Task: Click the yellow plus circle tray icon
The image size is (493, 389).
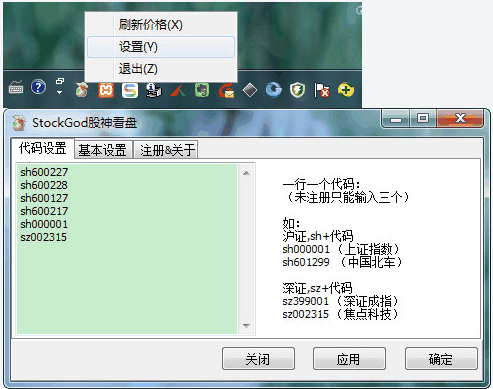Action: (346, 90)
